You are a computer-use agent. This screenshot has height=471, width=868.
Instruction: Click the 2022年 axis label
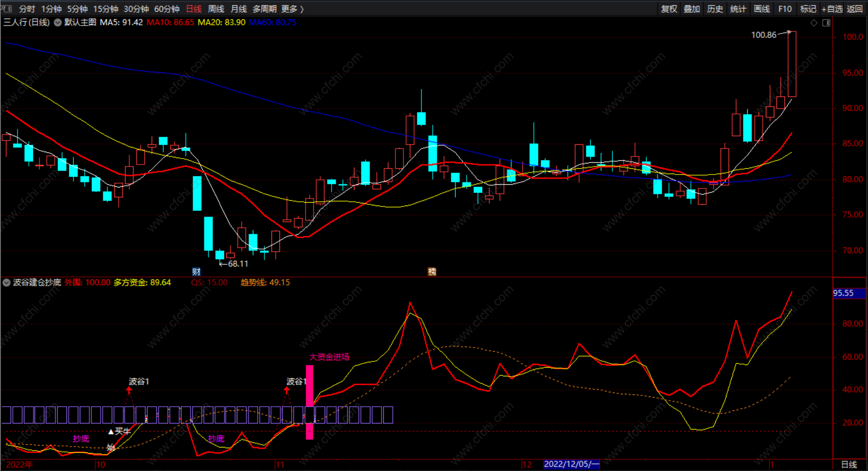19,465
